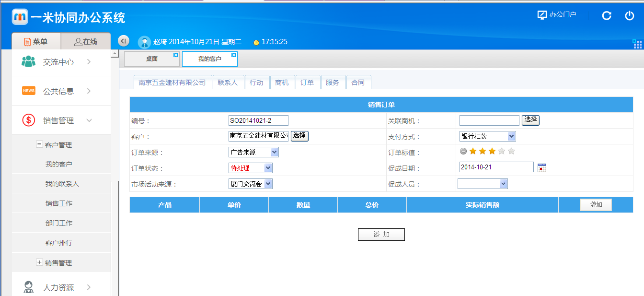Click the clock icon beside the time
The image size is (644, 296).
coord(256,42)
